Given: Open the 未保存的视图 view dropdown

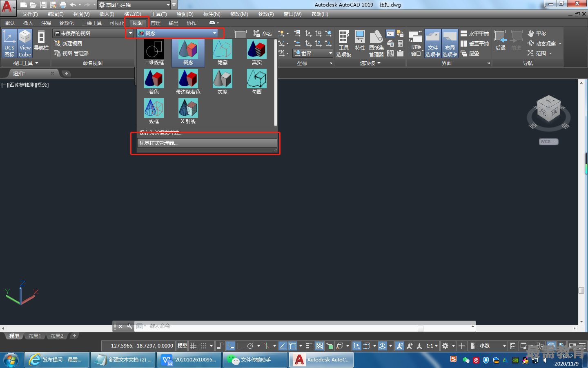Looking at the screenshot, I should 131,33.
